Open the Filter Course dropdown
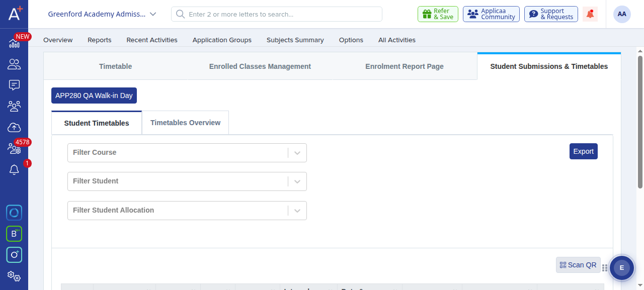The width and height of the screenshot is (644, 290). point(187,153)
